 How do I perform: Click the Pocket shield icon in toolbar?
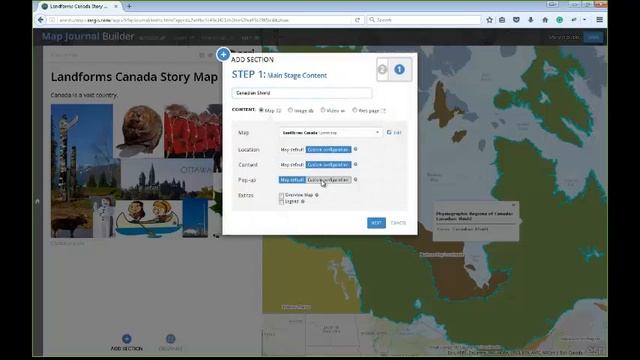pyautogui.click(x=516, y=20)
